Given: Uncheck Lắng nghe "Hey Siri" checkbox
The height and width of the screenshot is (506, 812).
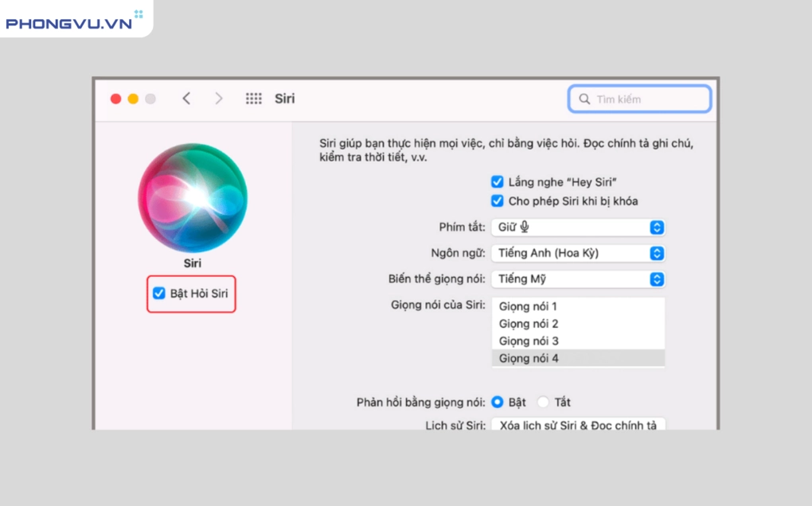Looking at the screenshot, I should (x=498, y=182).
